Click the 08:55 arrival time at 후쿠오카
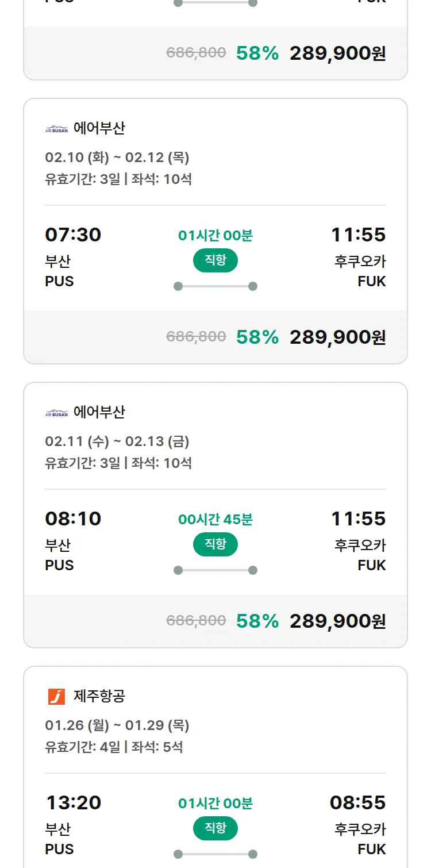 click(x=357, y=803)
